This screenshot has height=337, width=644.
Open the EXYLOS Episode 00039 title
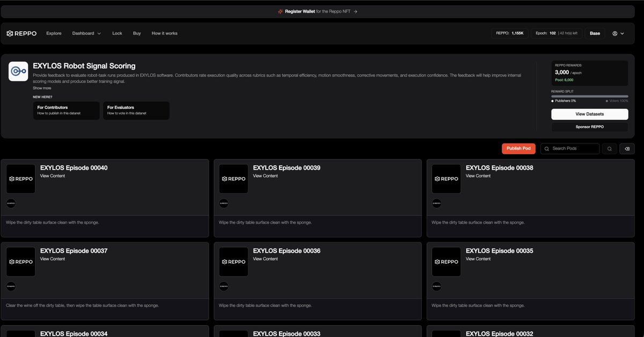[x=287, y=168]
